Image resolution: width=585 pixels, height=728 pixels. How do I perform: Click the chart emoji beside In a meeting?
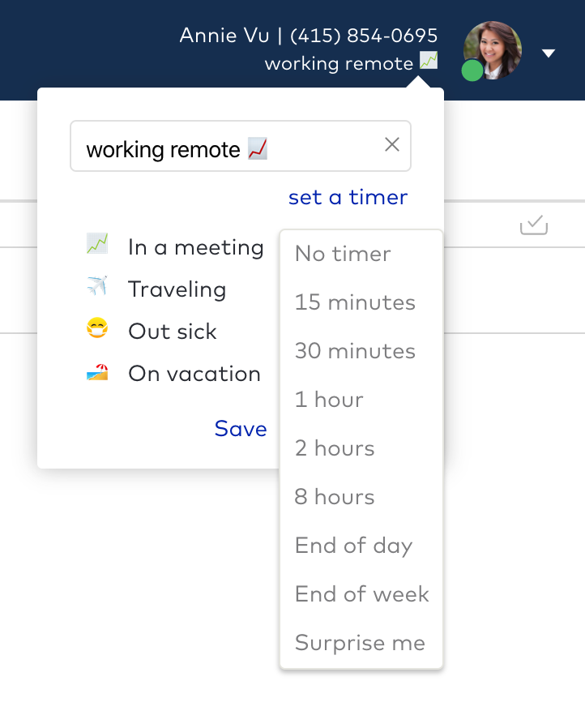coord(97,244)
